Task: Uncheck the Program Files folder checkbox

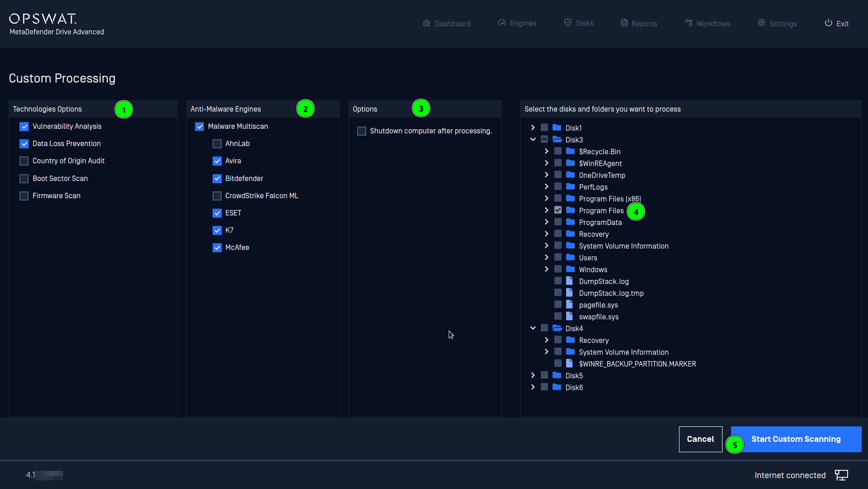Action: point(558,210)
